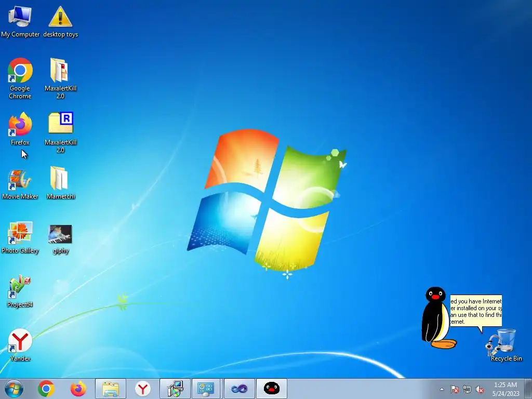
Task: Open the installer setup taskbar item
Action: [175, 389]
